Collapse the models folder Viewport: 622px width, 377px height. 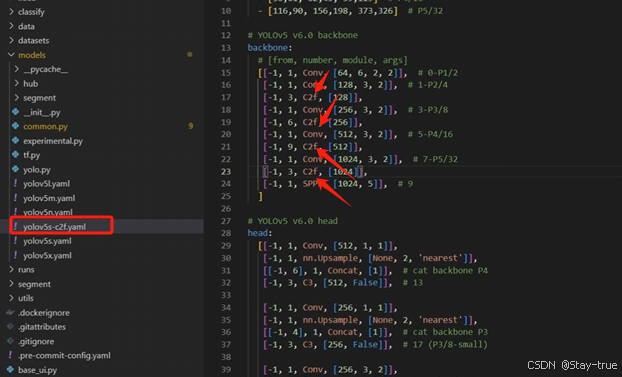pos(32,55)
